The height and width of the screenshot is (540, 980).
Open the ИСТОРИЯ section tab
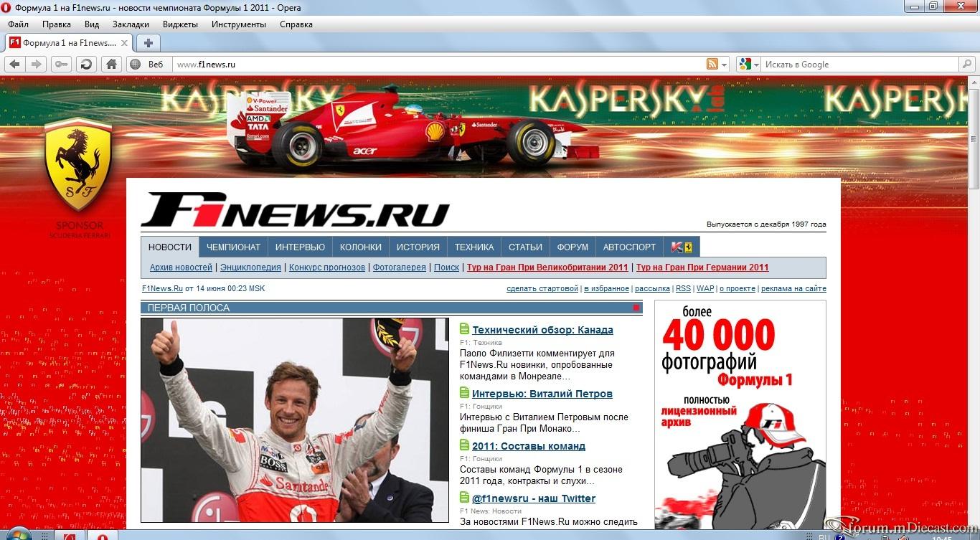[x=418, y=247]
